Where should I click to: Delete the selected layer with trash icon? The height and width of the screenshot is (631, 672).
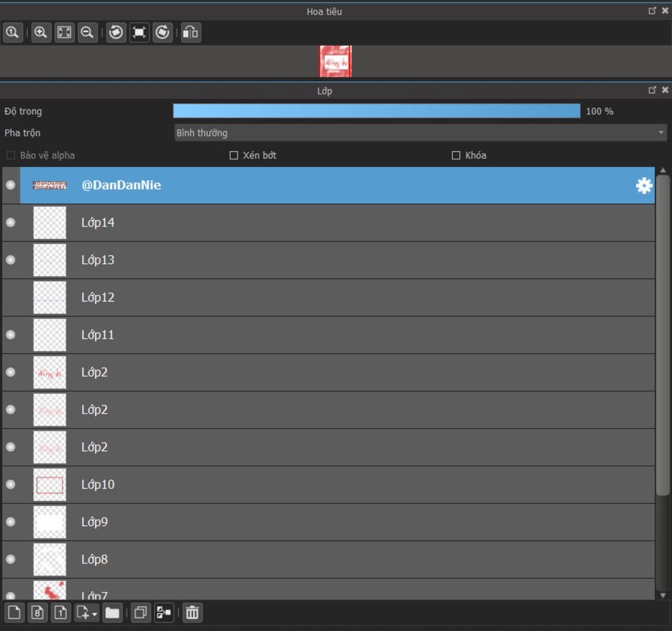[192, 613]
